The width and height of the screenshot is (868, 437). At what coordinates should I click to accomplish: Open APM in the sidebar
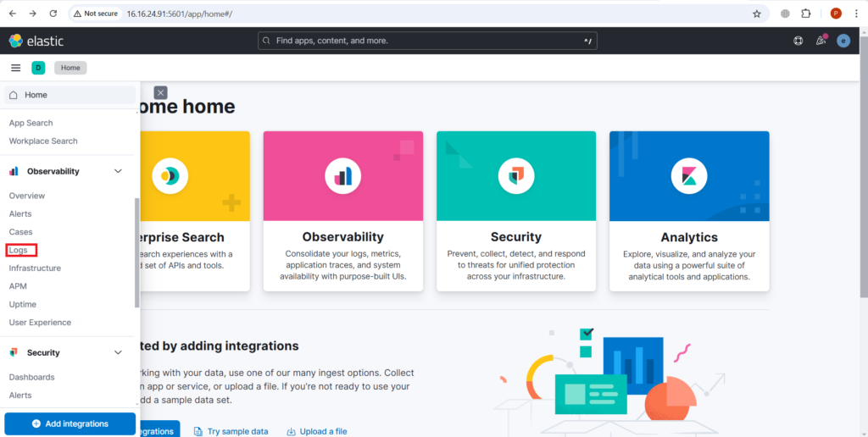point(18,286)
